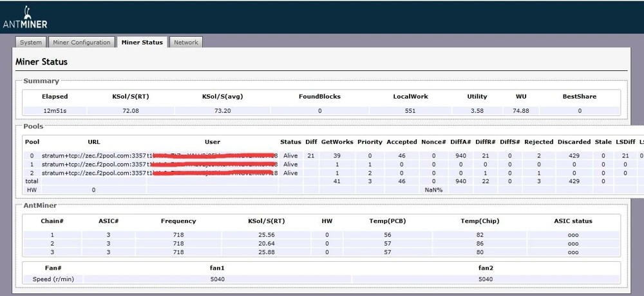Click pool 0 Discarded value 429
644x296 pixels.
574,156
